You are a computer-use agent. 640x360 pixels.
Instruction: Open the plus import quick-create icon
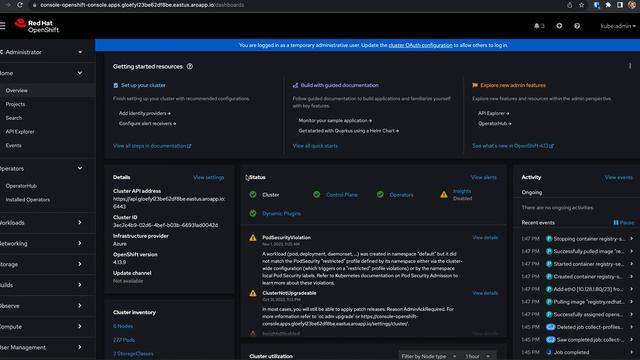(559, 26)
